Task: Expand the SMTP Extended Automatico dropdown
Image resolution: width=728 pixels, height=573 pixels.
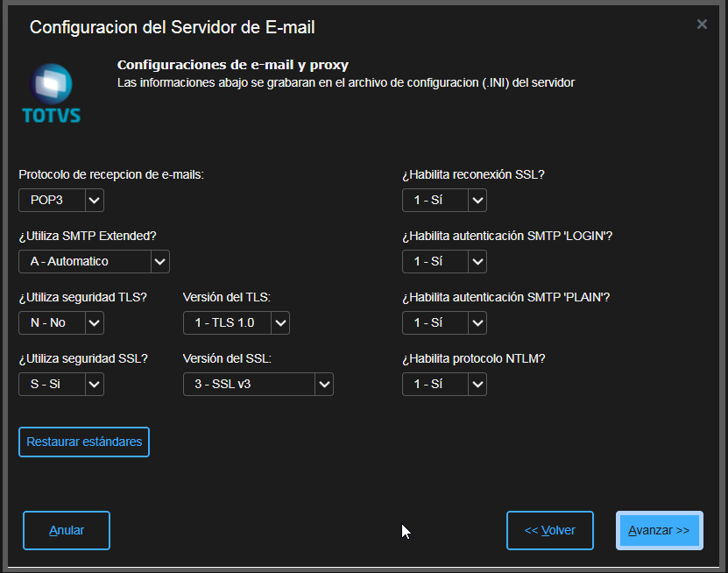Action: click(x=94, y=261)
